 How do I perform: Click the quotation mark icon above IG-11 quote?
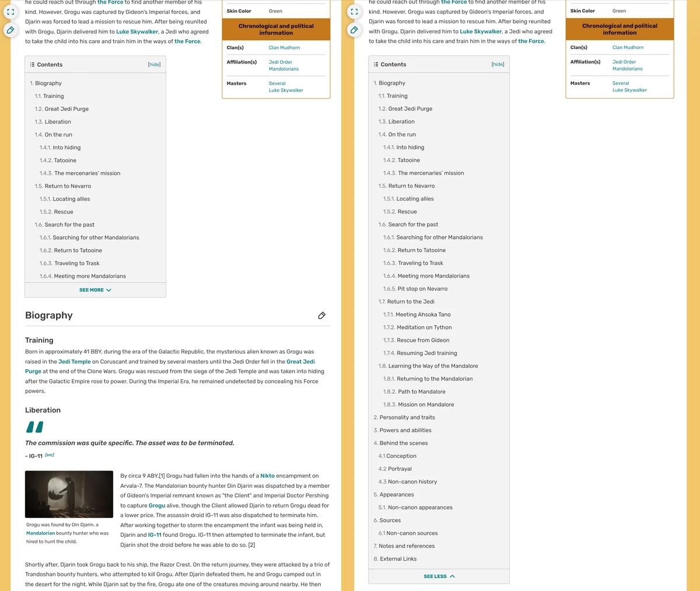(34, 426)
